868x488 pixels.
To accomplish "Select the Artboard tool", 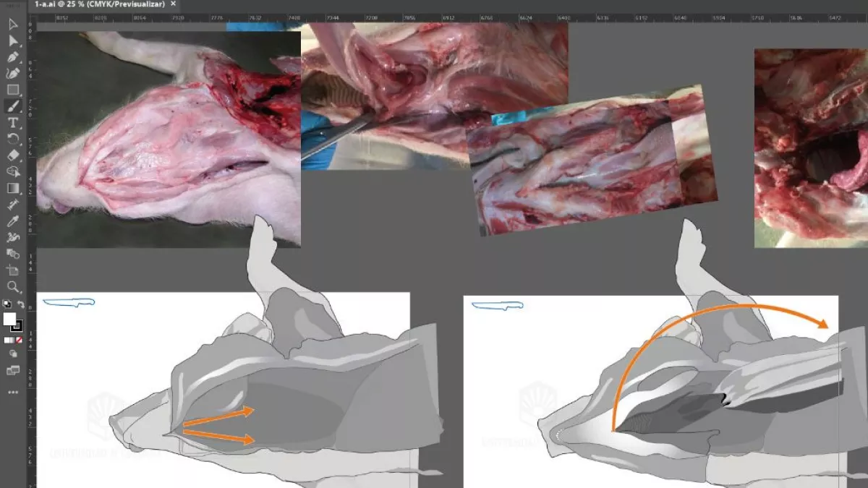I will point(12,270).
